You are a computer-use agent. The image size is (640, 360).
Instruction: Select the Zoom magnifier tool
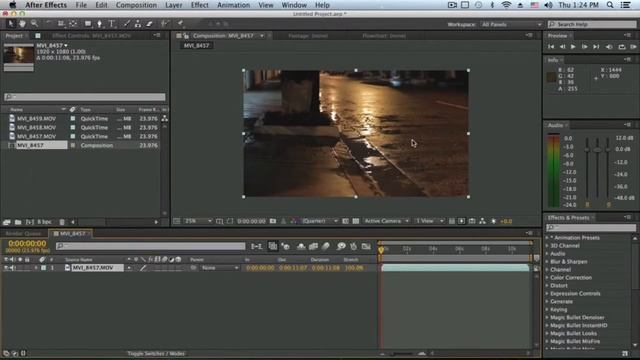34,24
